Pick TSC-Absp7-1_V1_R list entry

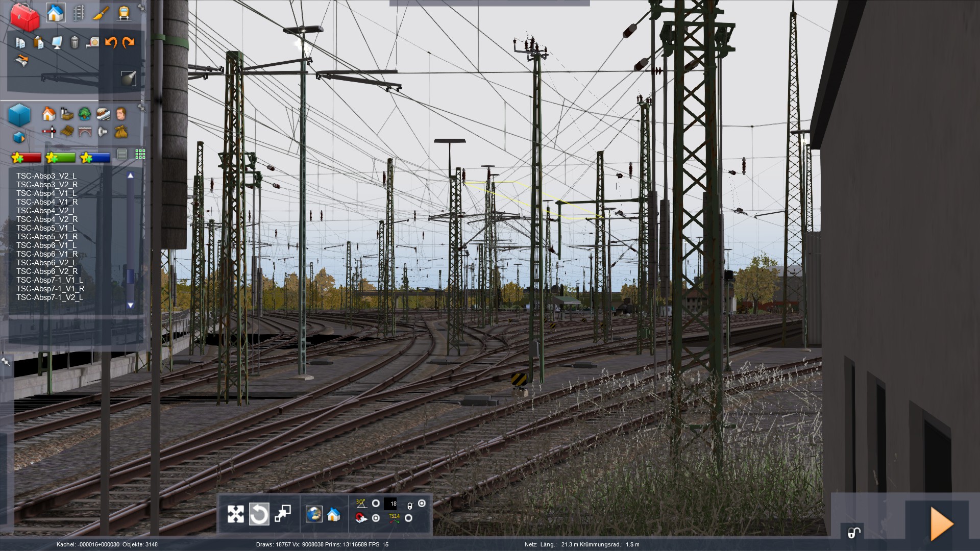[50, 289]
